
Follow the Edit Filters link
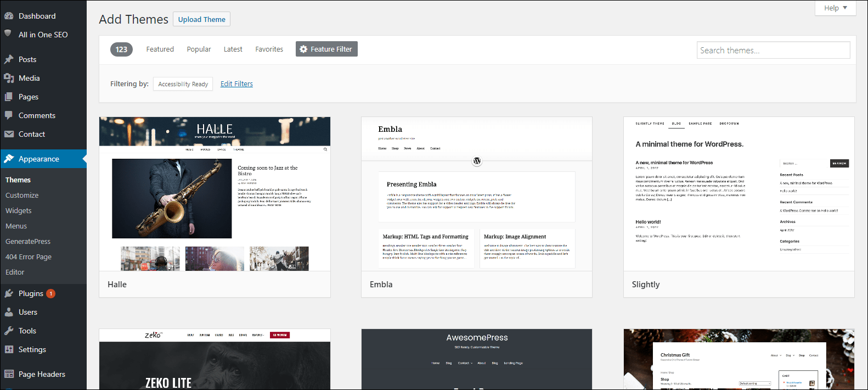coord(236,84)
